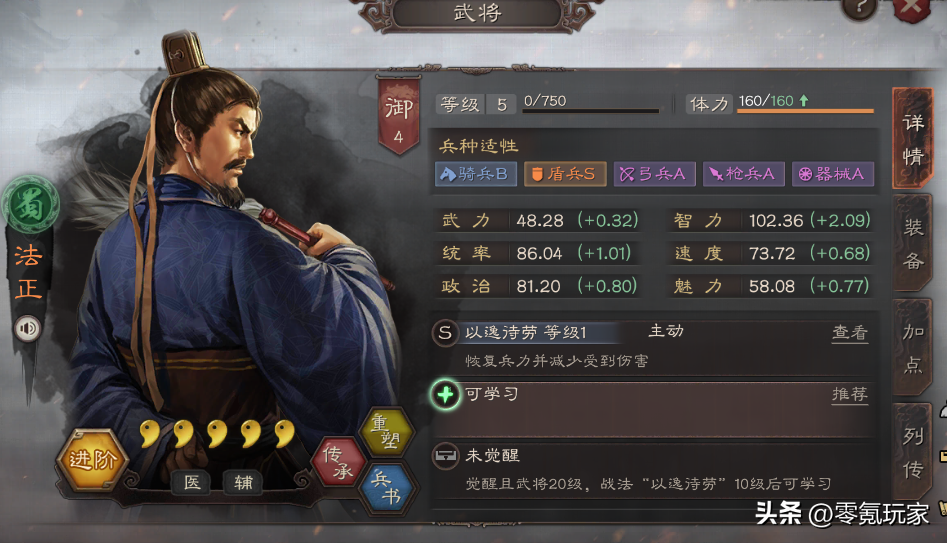The image size is (947, 543).
Task: Toggle the voice speaker icon
Action: pos(27,329)
